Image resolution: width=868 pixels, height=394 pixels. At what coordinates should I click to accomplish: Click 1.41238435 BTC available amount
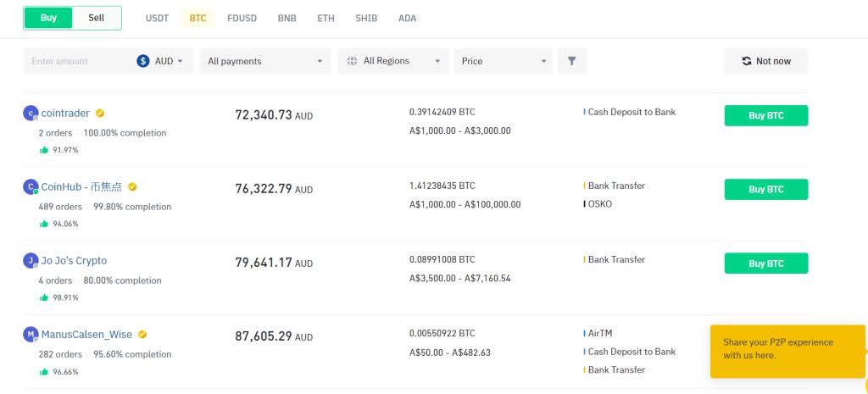(x=442, y=186)
